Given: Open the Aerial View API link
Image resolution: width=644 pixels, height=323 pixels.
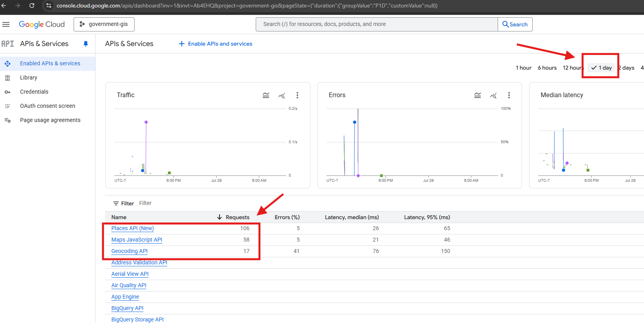Looking at the screenshot, I should tap(130, 274).
